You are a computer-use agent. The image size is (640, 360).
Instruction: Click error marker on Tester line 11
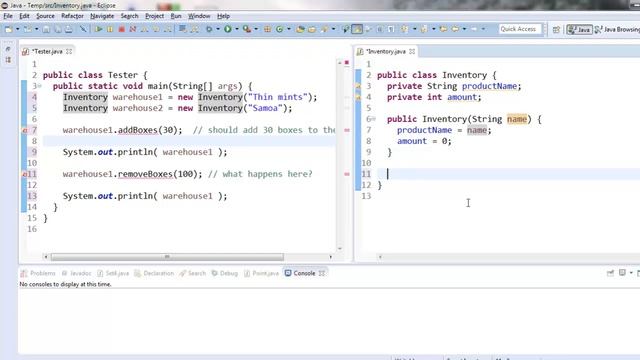pos(24,174)
